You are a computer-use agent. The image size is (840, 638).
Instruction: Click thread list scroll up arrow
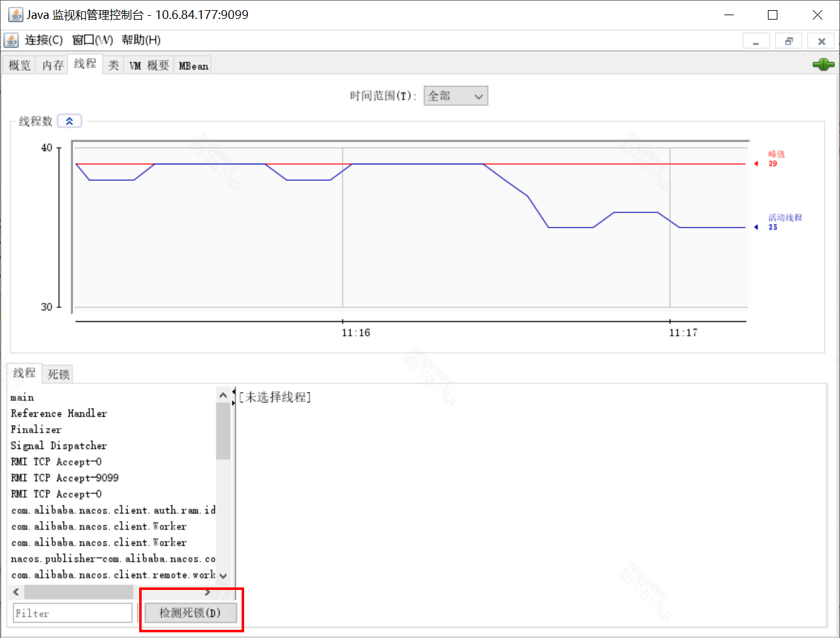click(223, 395)
